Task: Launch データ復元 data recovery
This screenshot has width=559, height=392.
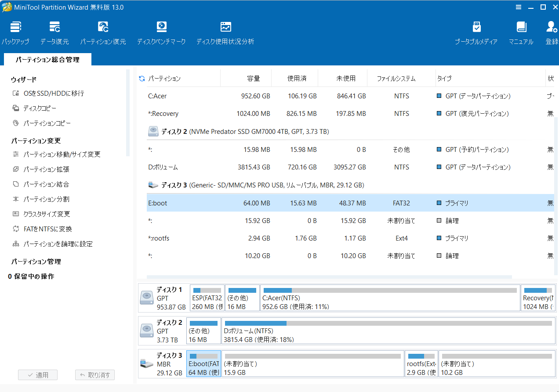Action: (x=54, y=33)
